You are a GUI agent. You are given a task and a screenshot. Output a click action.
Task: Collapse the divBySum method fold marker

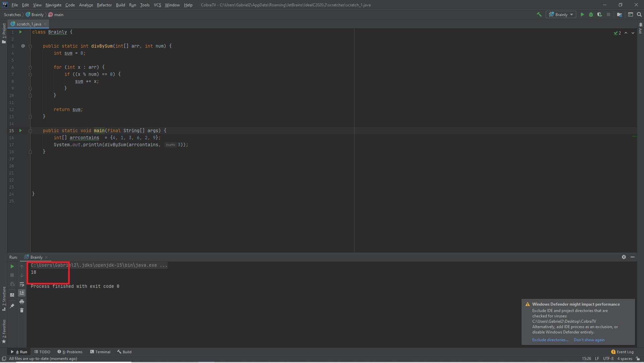point(30,46)
